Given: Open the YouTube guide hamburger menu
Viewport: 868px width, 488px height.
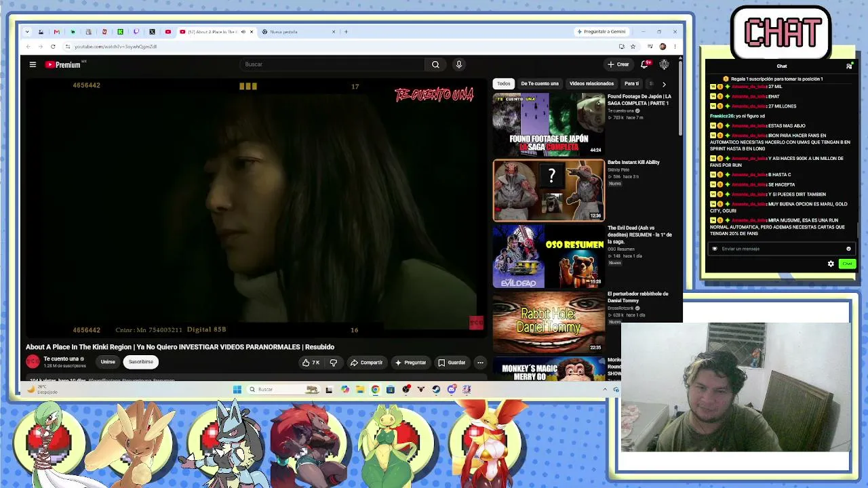Looking at the screenshot, I should [x=33, y=64].
